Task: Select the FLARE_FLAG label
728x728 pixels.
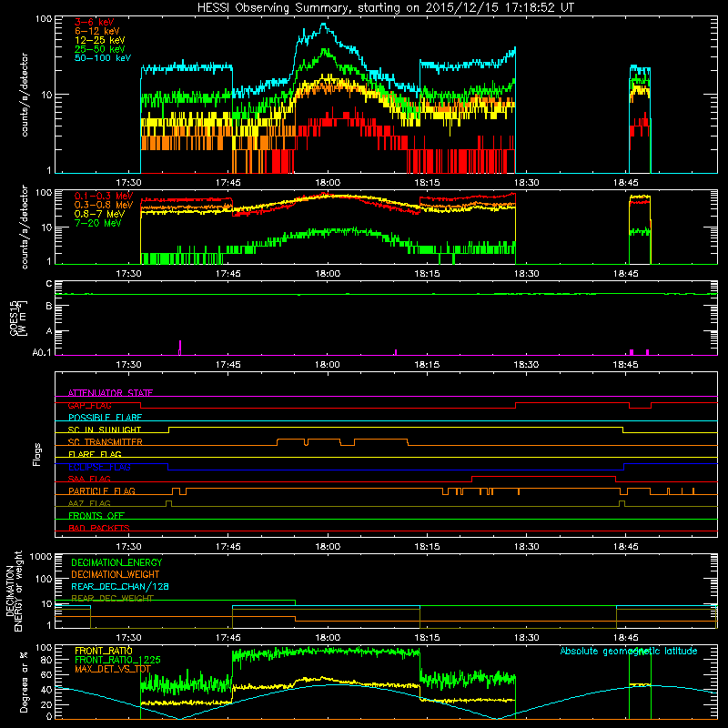Action: coord(95,454)
